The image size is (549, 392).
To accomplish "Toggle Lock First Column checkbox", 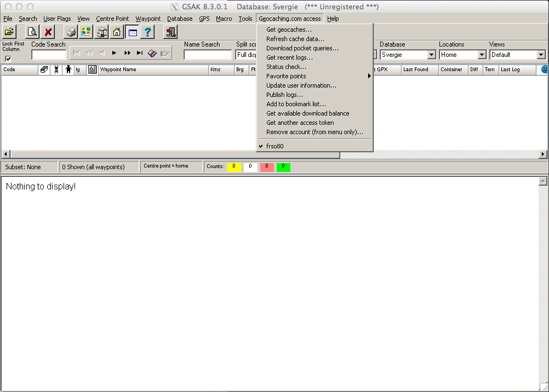I will [x=8, y=59].
